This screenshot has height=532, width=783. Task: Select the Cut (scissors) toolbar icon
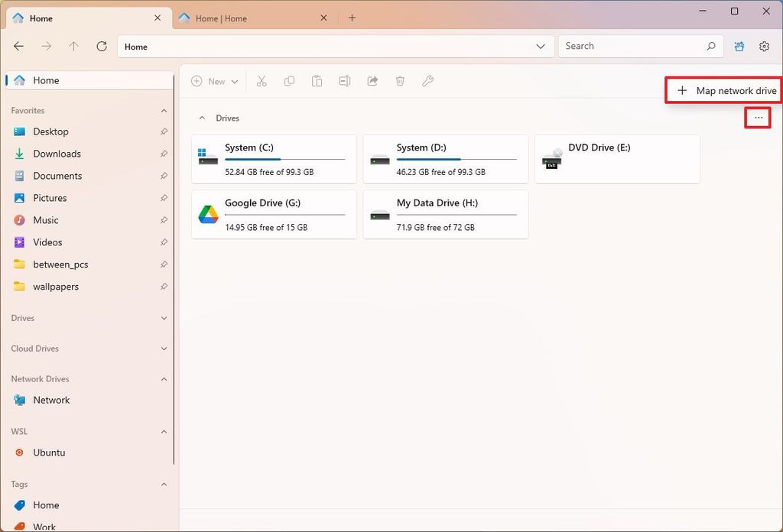tap(262, 81)
